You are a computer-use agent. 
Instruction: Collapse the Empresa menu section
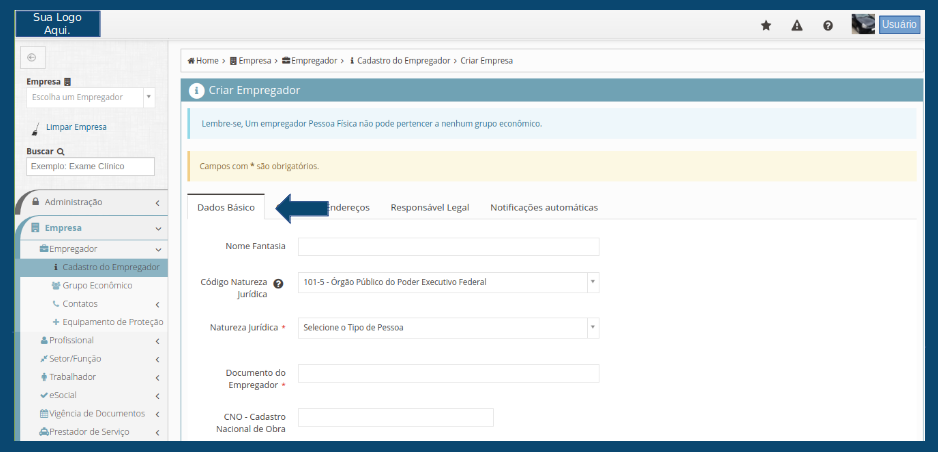click(93, 228)
